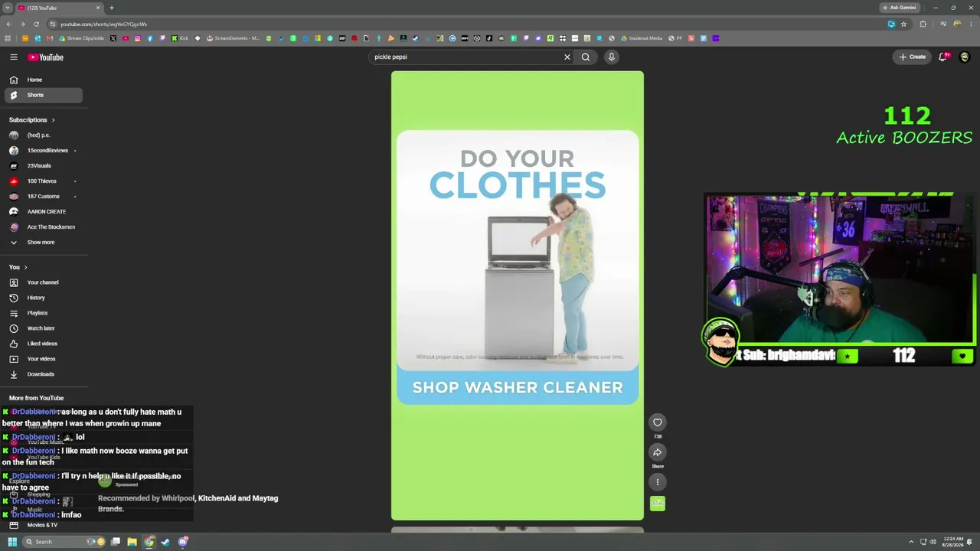Open a new browser tab
Image resolution: width=980 pixels, height=551 pixels.
pos(111,8)
